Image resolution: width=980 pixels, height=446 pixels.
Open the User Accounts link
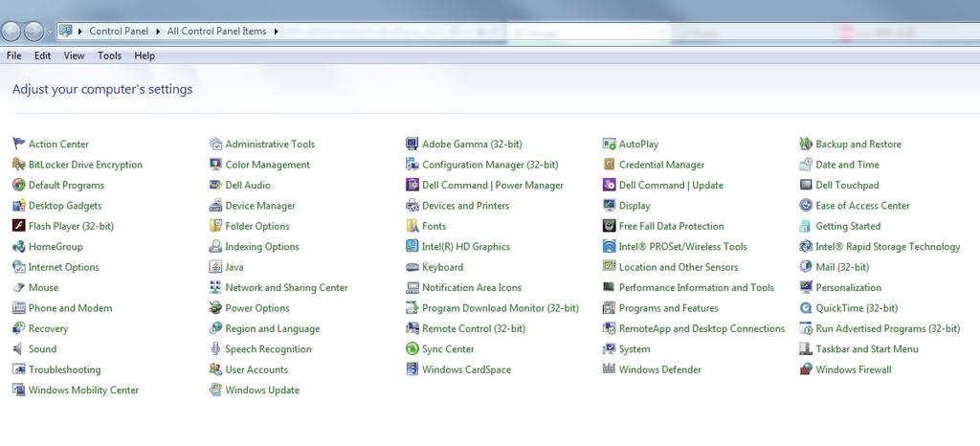pos(256,369)
